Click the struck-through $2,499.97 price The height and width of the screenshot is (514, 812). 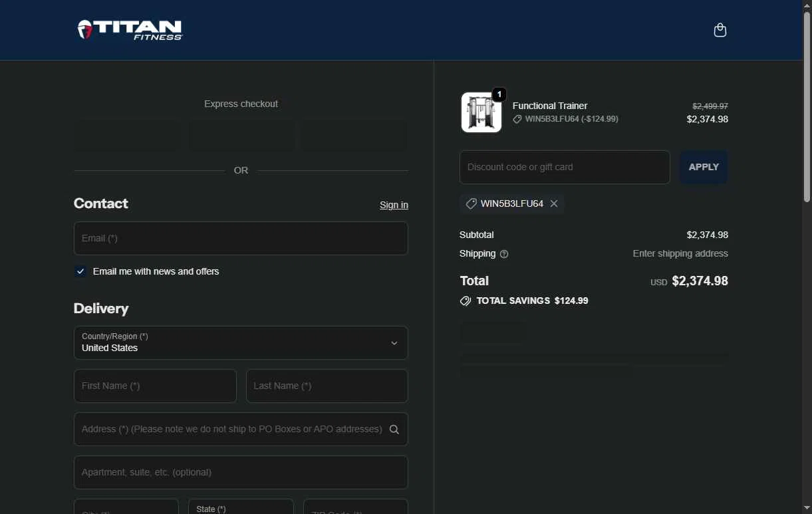[710, 106]
